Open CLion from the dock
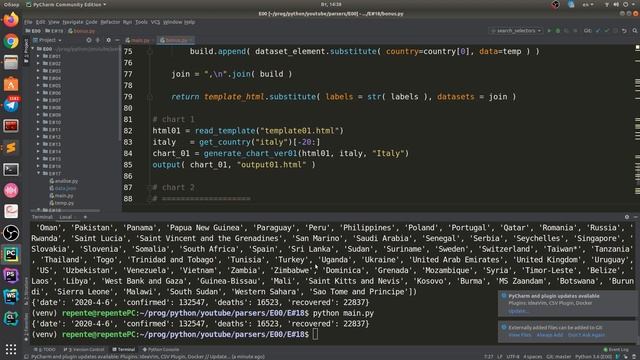Image resolution: width=640 pixels, height=360 pixels. point(11,318)
